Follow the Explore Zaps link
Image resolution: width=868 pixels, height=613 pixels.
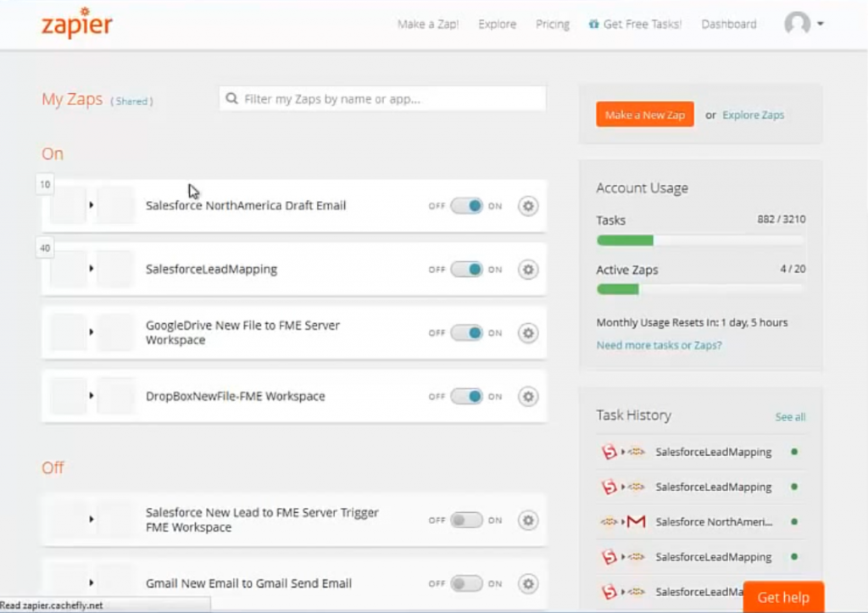coord(753,115)
